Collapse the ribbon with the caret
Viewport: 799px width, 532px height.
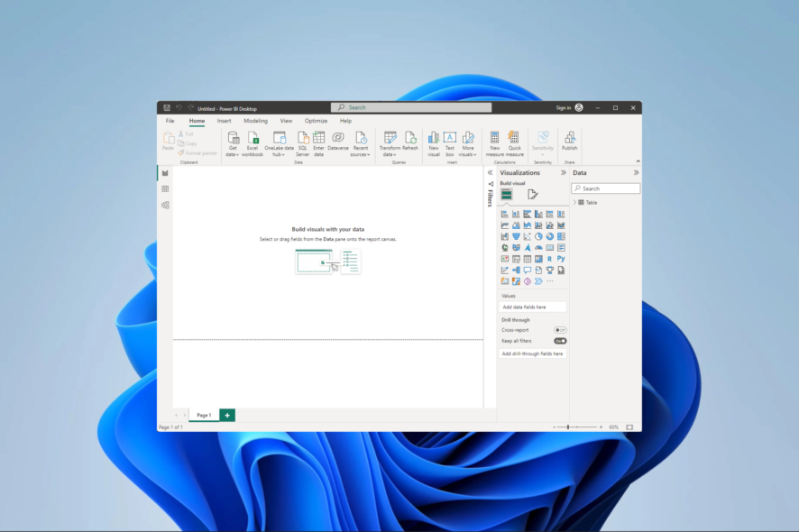click(638, 161)
